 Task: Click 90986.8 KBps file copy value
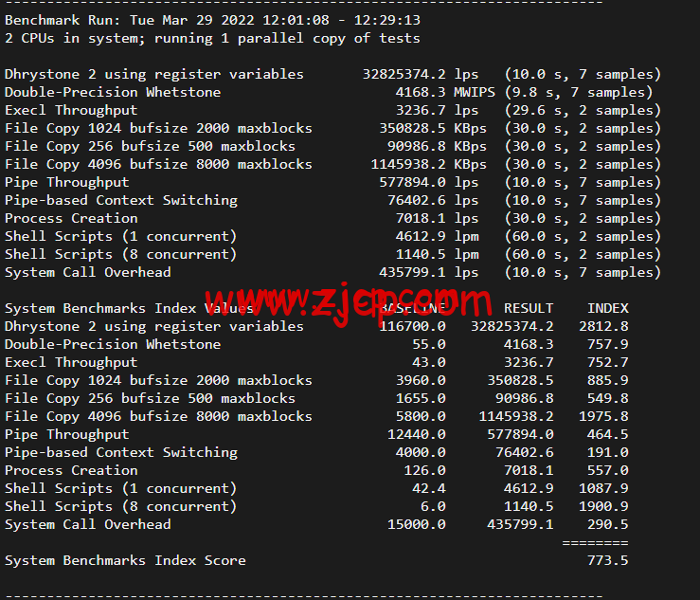click(x=437, y=146)
